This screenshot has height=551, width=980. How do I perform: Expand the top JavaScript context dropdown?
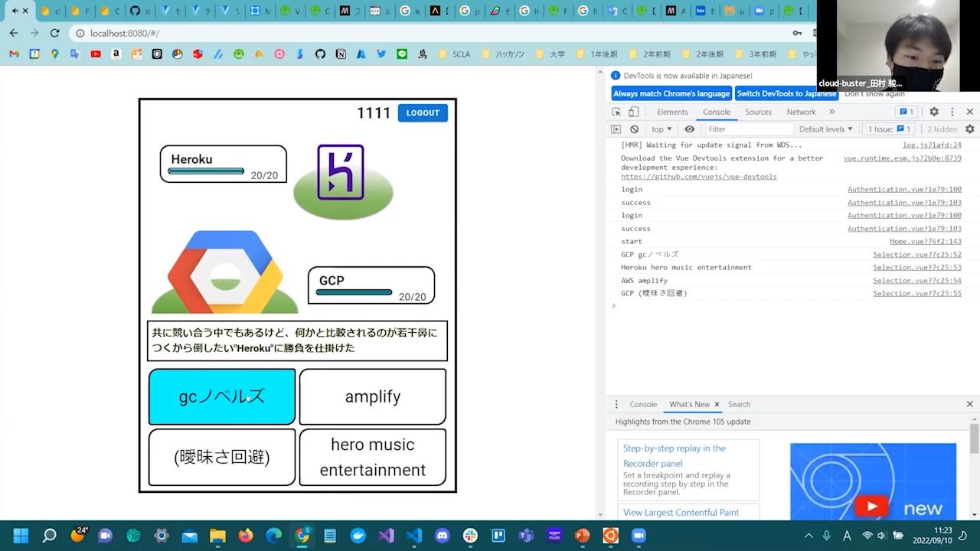click(x=661, y=129)
